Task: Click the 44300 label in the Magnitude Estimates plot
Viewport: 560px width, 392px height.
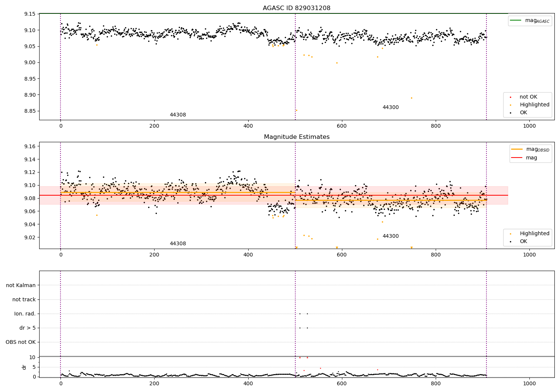Action: pyautogui.click(x=391, y=236)
